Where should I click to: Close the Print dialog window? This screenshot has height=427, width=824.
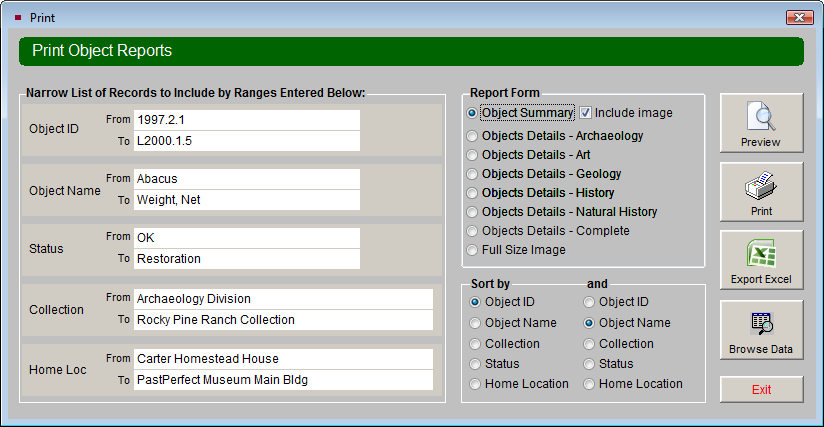[x=799, y=17]
